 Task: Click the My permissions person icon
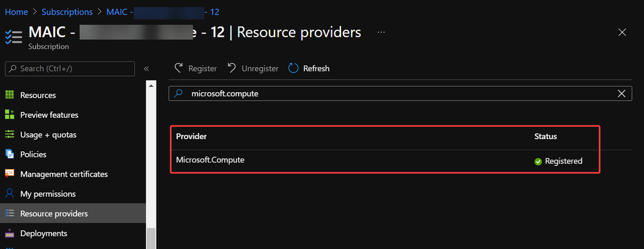point(10,193)
